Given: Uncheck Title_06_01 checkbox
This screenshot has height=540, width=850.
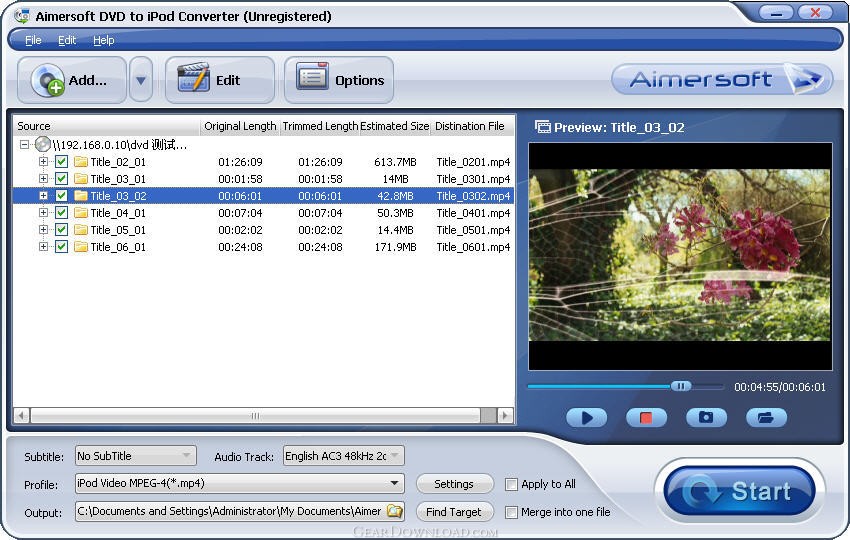Looking at the screenshot, I should [x=61, y=247].
